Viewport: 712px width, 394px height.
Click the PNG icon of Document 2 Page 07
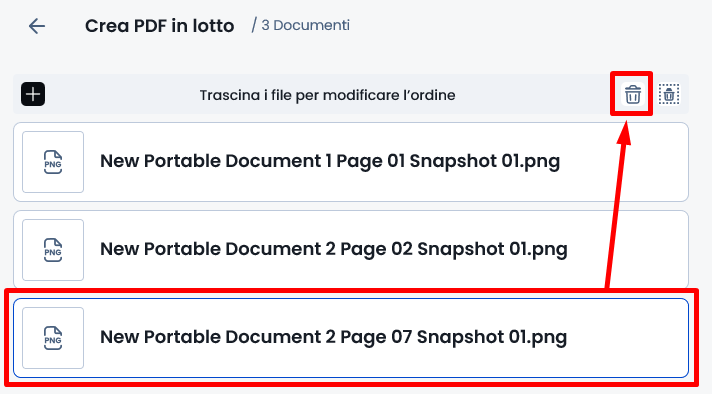click(x=53, y=338)
